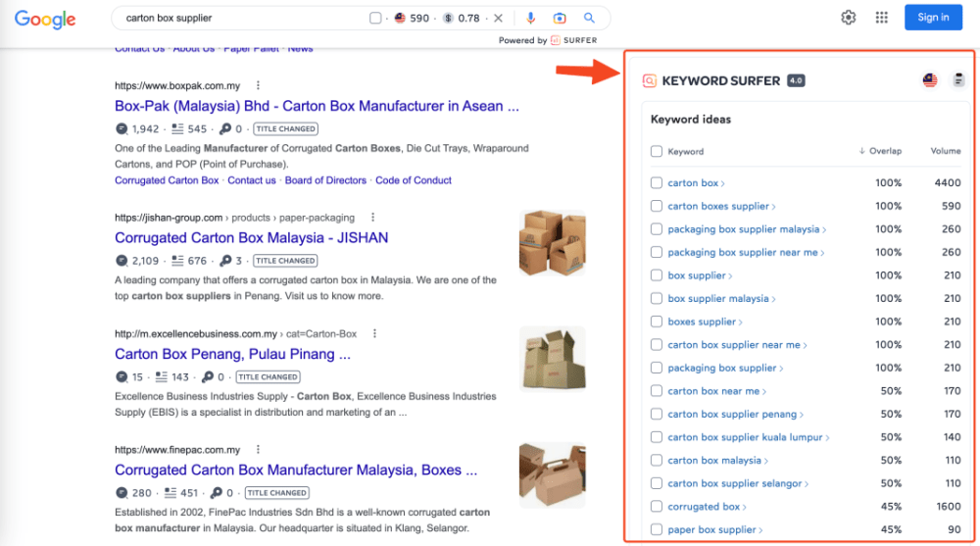This screenshot has height=546, width=980.
Task: Open Carton Box Penang, Pulau Pinang result
Action: [x=232, y=354]
